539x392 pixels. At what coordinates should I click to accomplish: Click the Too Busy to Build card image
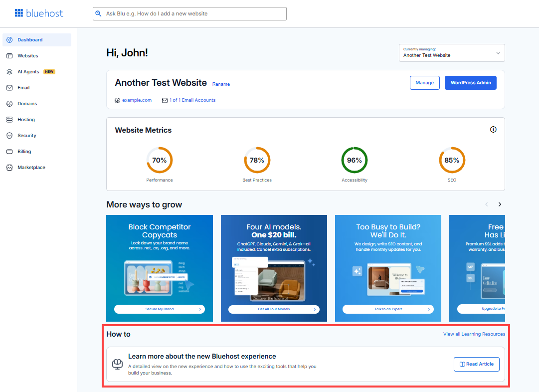pyautogui.click(x=388, y=279)
